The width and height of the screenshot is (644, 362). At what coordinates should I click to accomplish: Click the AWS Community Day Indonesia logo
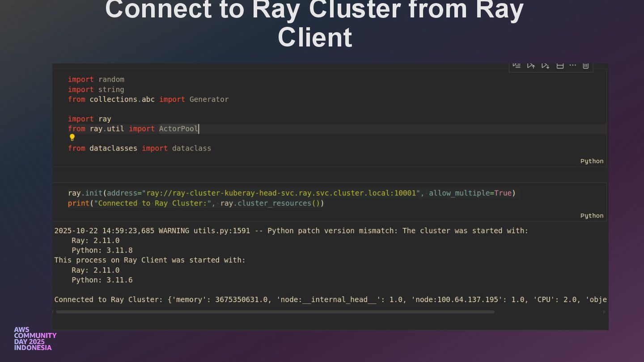(35, 339)
